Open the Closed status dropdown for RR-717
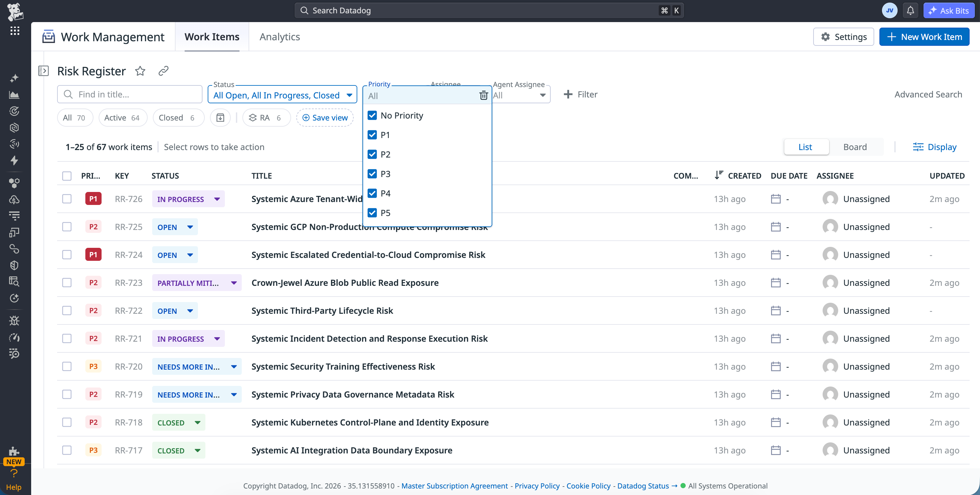 [x=179, y=450]
